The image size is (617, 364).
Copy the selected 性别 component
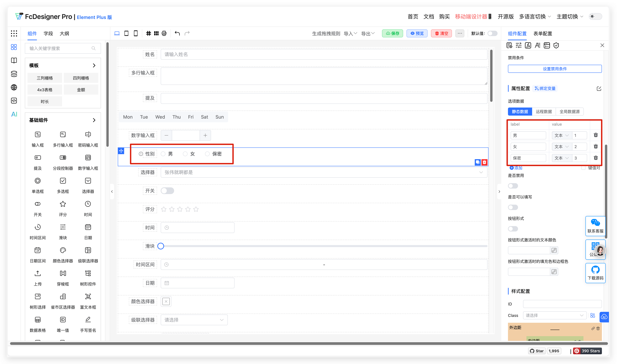[x=477, y=162]
